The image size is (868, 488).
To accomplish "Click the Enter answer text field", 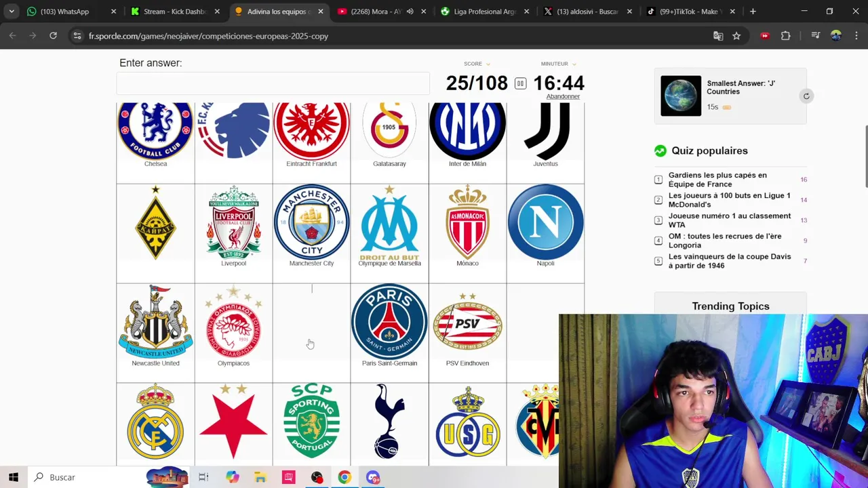I will pos(273,83).
